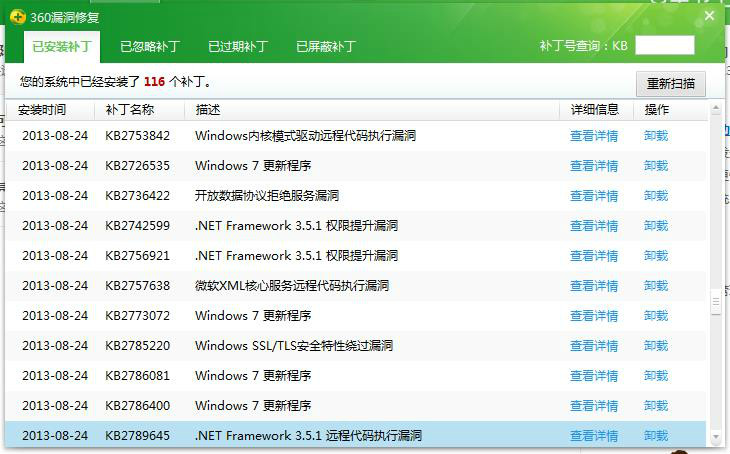Viewport: 730px width, 454px height.
Task: Uninstall patch KB2742599
Action: coord(656,226)
